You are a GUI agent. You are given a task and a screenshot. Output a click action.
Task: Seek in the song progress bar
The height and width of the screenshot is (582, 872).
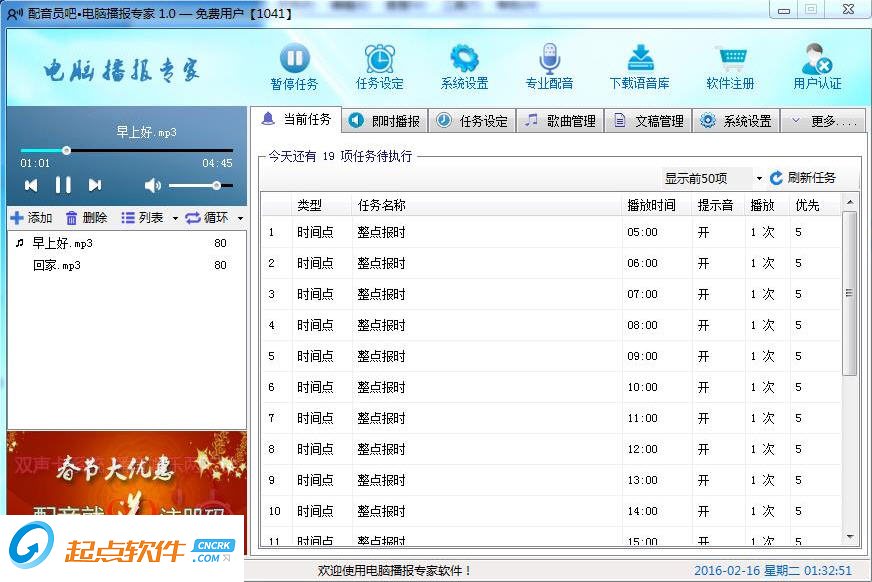coord(127,151)
